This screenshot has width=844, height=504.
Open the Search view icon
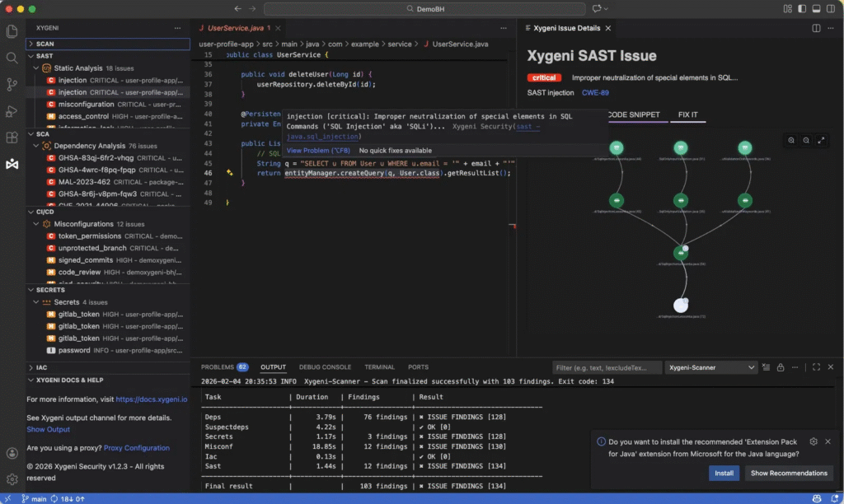tap(12, 58)
